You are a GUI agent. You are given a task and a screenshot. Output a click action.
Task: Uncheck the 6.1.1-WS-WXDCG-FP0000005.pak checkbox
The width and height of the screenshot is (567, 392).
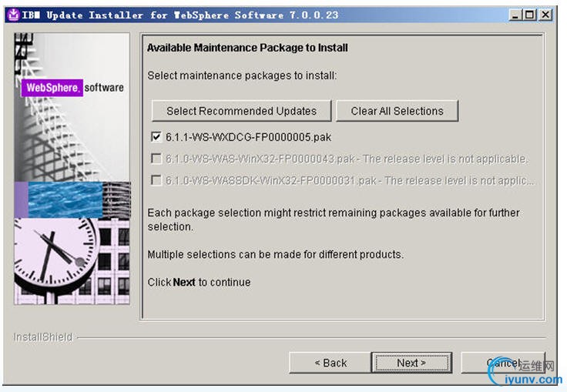(x=156, y=137)
